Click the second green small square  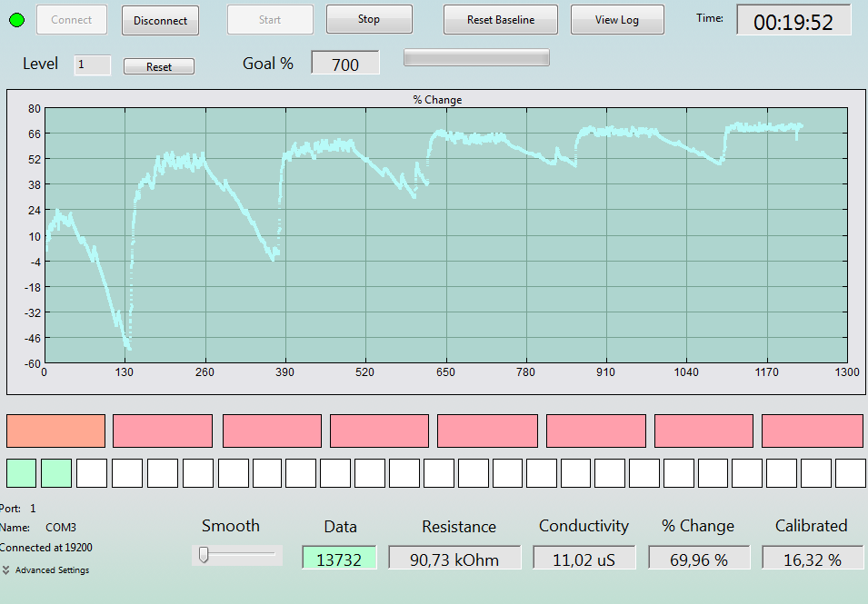[56, 473]
